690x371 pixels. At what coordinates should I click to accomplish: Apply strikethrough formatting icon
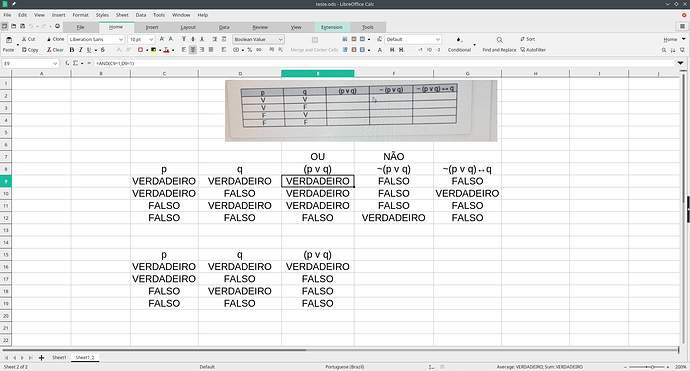click(x=103, y=50)
